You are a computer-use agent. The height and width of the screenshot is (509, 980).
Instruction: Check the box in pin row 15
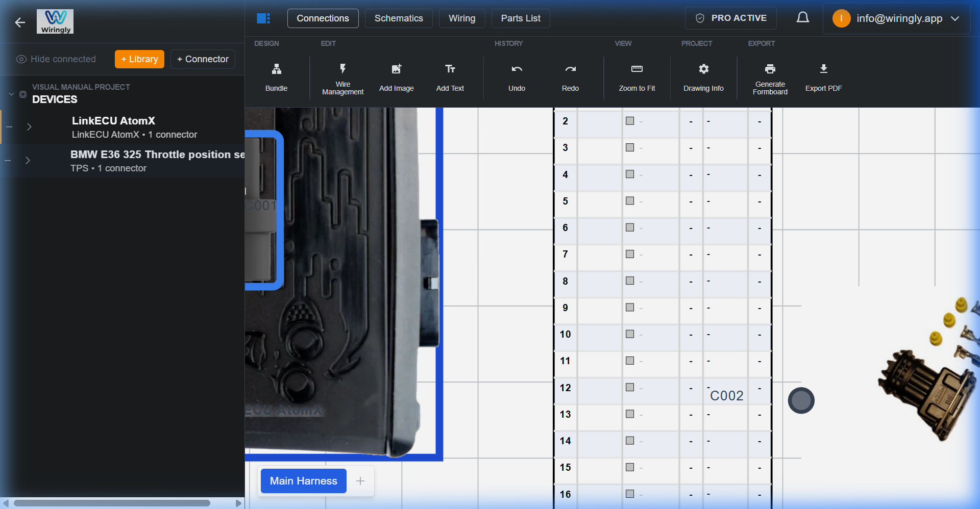click(x=630, y=467)
